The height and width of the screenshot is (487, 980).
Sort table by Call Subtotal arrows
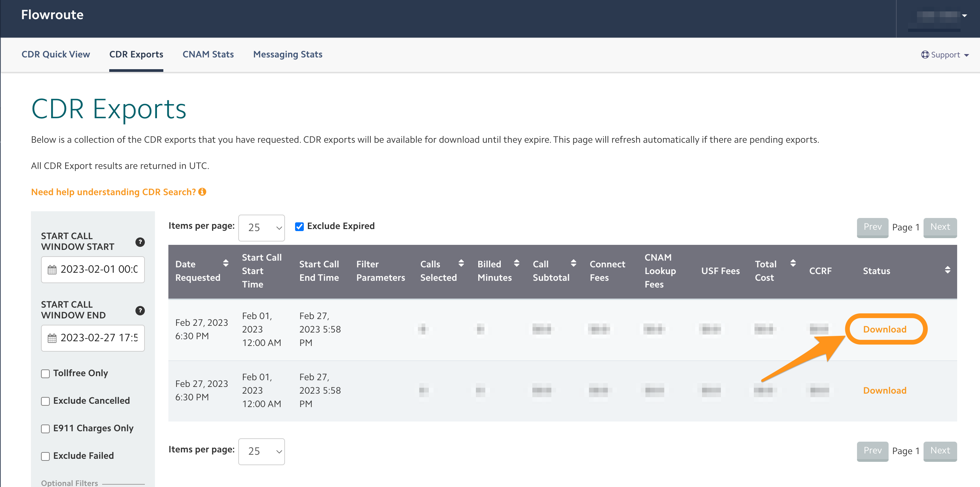pos(573,263)
